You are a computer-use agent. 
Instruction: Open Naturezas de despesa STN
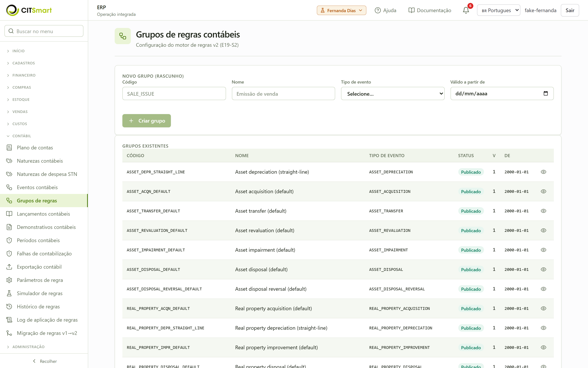click(44, 174)
